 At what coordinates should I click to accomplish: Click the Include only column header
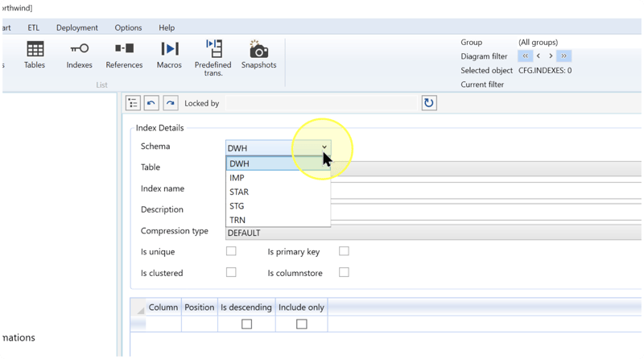tap(301, 307)
